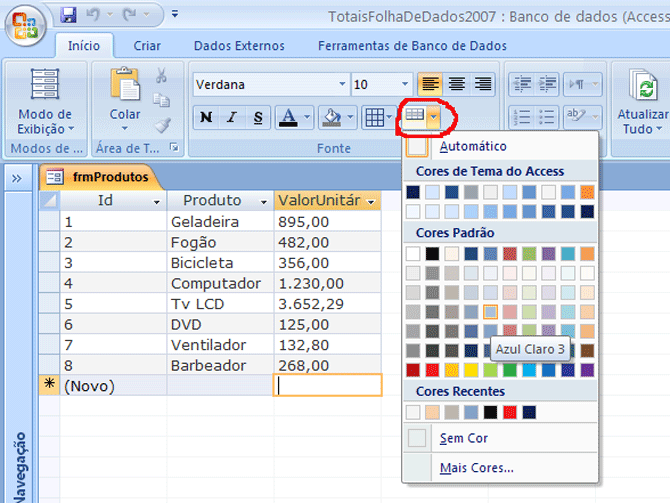
Task: Open the Ferramentas de Banco de Dados tab
Action: coord(412,45)
